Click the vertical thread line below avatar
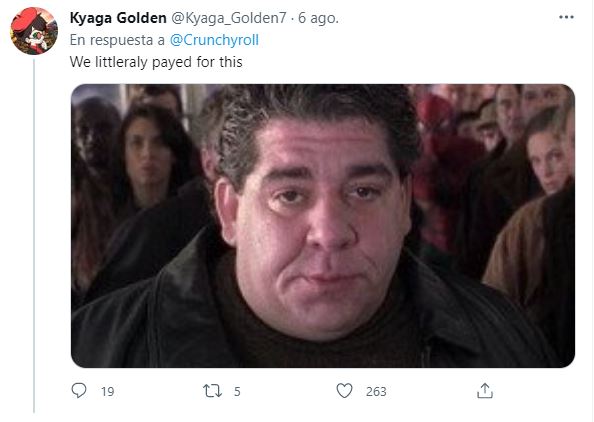 (x=34, y=235)
